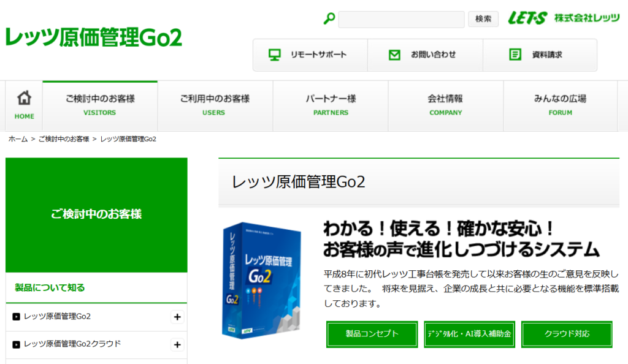628x364 pixels.
Task: Click the arrow bullet beside レッツ原価管理Go2 sidebar item
Action: point(16,317)
